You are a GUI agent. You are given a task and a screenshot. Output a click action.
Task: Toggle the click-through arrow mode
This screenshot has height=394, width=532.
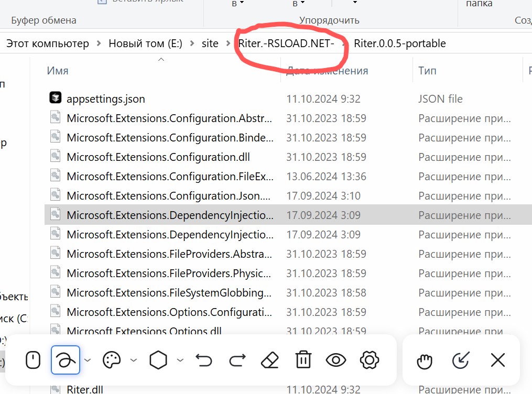pos(460,360)
